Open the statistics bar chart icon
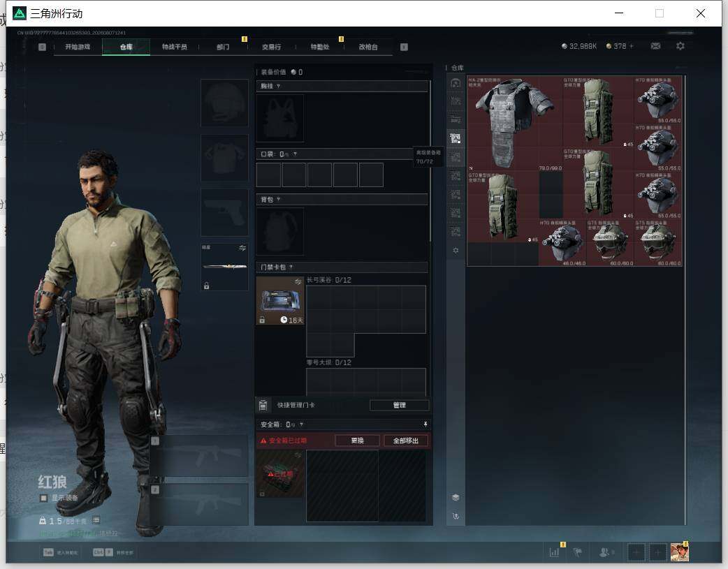The width and height of the screenshot is (728, 569). click(x=554, y=552)
